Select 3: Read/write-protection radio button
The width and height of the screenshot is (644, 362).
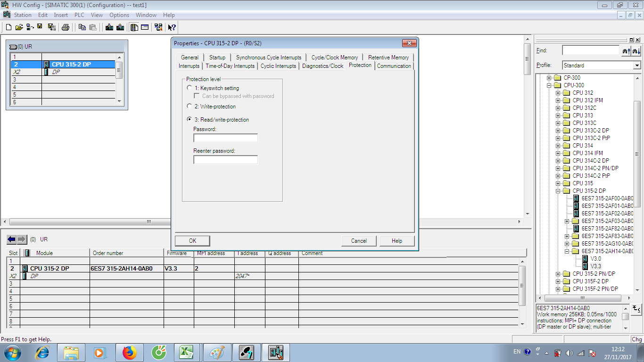(x=190, y=119)
